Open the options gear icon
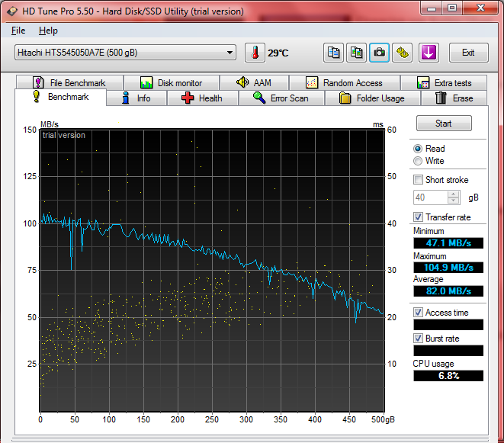The image size is (504, 443). pyautogui.click(x=403, y=53)
